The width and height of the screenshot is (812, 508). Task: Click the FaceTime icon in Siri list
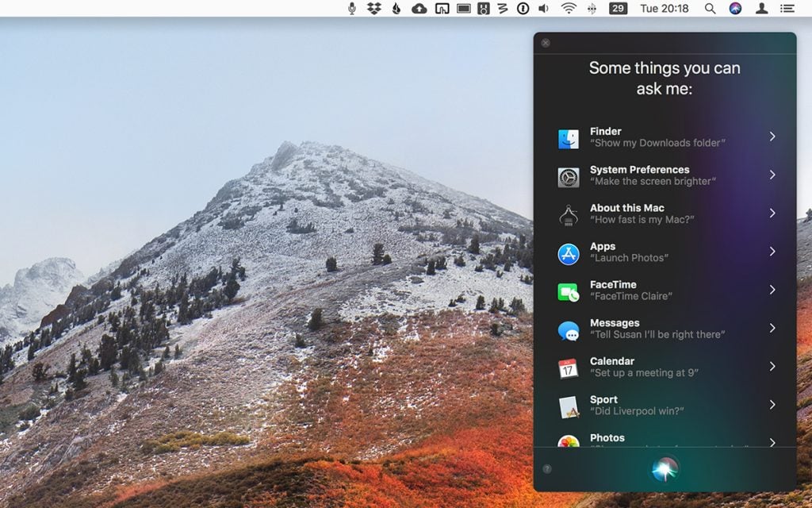click(568, 292)
